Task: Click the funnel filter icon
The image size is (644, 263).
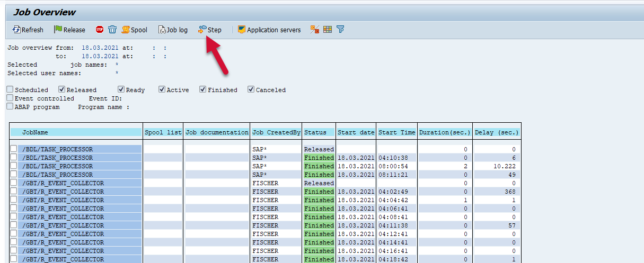Action: (x=340, y=30)
